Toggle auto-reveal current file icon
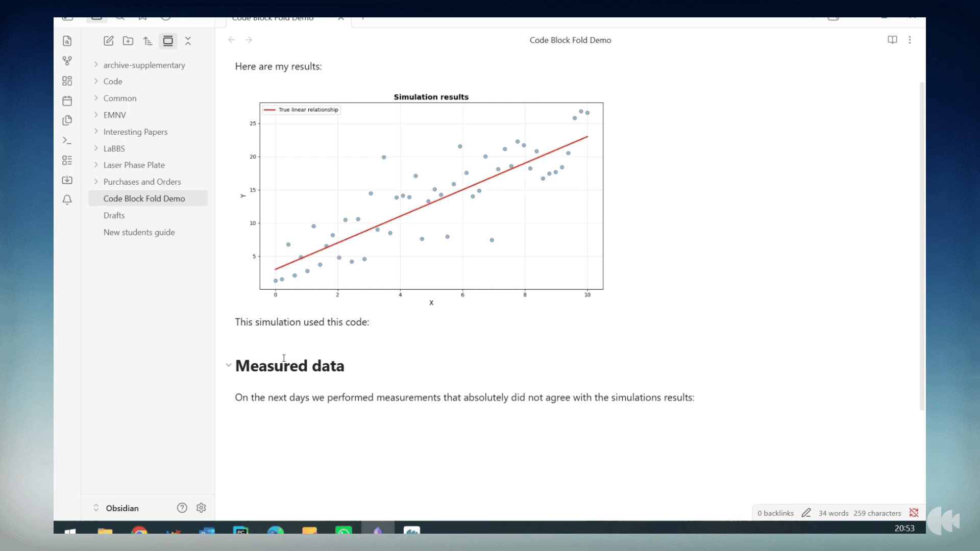 click(168, 41)
